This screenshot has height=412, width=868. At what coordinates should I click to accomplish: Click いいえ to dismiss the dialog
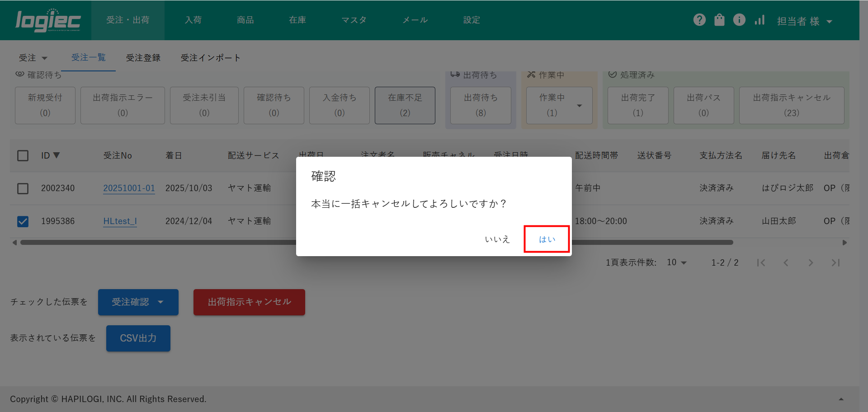click(x=497, y=239)
